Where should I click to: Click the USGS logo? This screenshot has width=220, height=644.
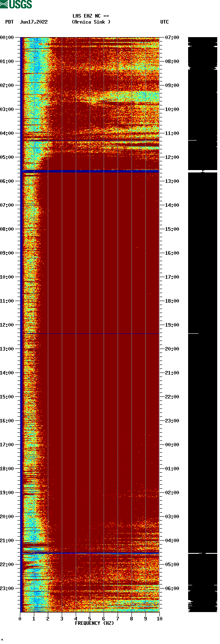[16, 4]
